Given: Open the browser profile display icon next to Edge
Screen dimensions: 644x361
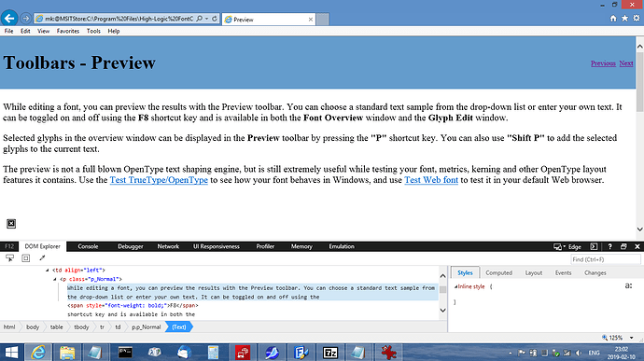Looking at the screenshot, I should pos(557,247).
